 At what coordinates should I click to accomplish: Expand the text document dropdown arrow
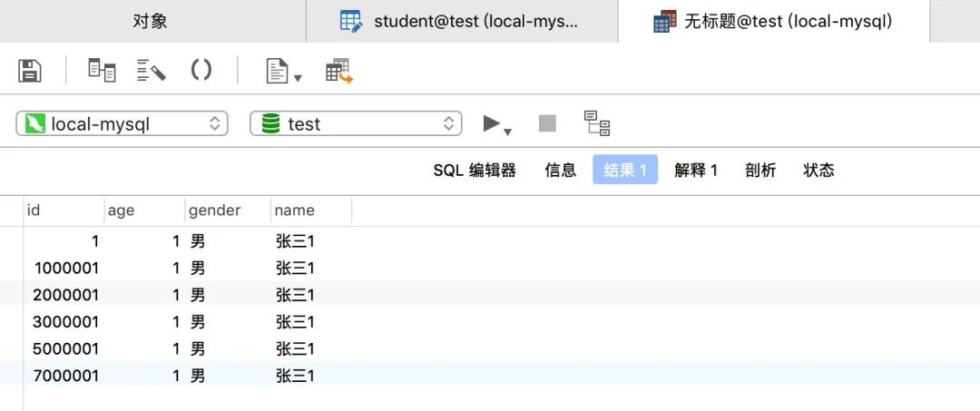point(298,78)
